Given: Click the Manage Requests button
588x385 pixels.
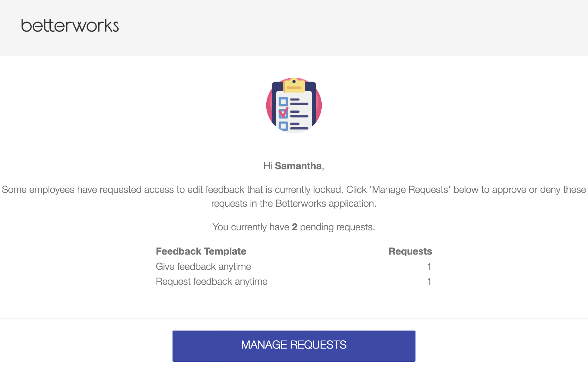Looking at the screenshot, I should (x=294, y=346).
